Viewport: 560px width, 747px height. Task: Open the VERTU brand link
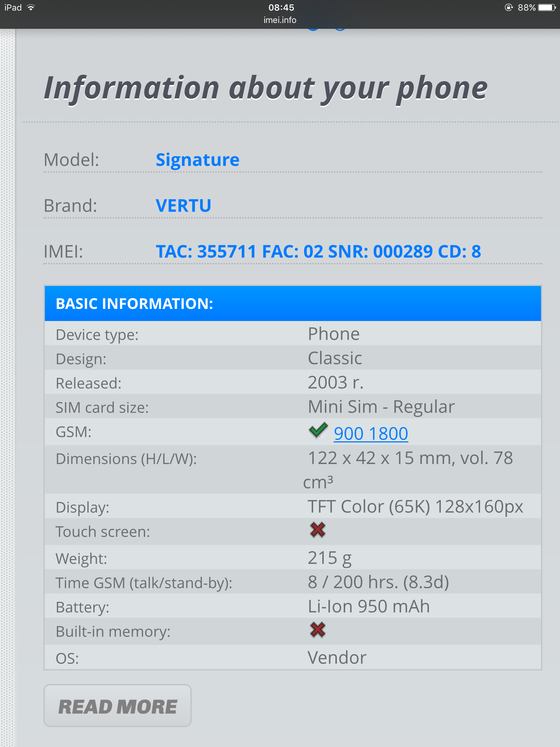(x=183, y=206)
